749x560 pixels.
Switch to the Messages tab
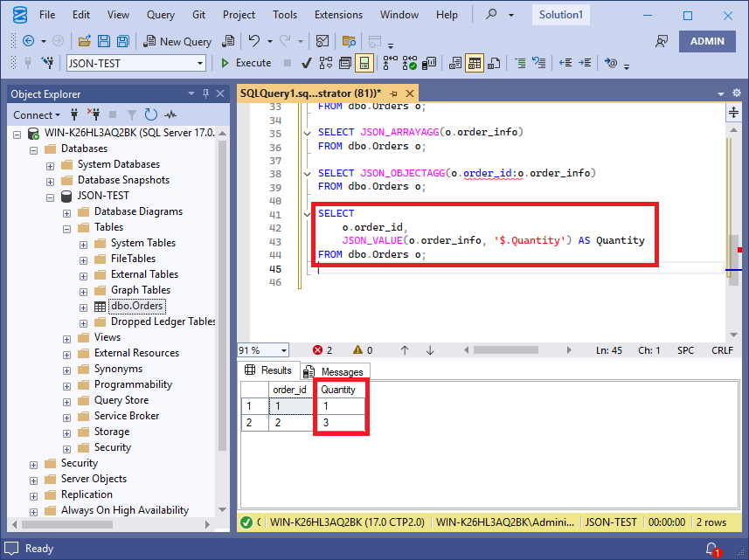(x=336, y=371)
